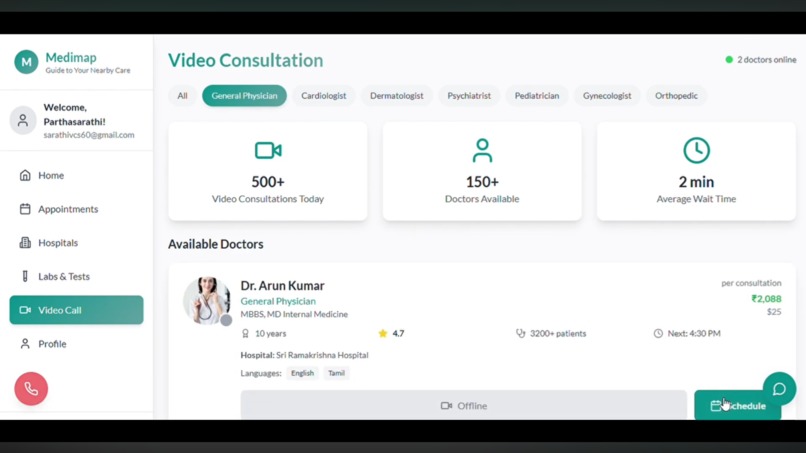Click 'MBBS, MD Internal Medicine' qualification text
806x453 pixels.
click(294, 314)
